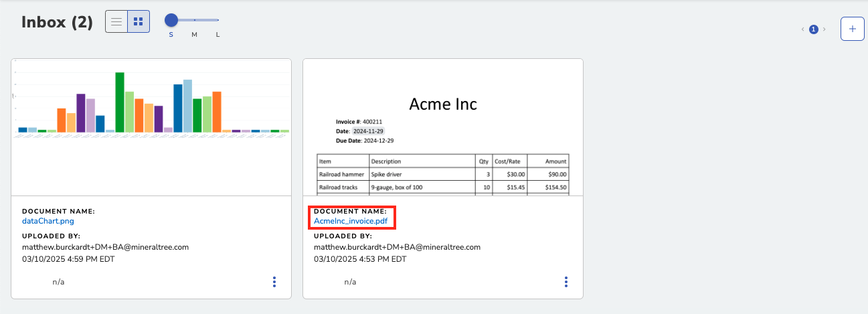Open the dataChart.png bar chart thumbnail
The width and height of the screenshot is (868, 314).
click(151, 127)
